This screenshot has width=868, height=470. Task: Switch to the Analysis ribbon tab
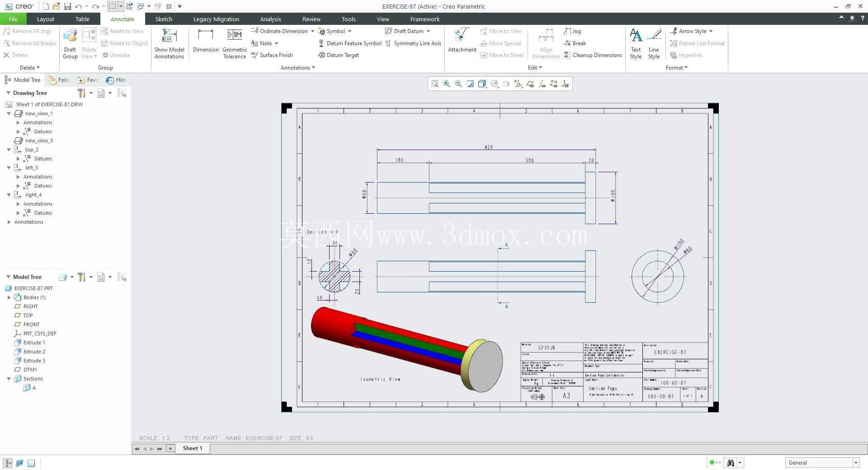tap(270, 19)
